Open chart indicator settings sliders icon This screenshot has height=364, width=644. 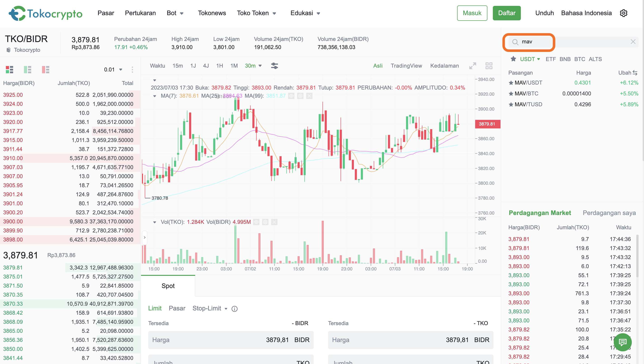275,66
